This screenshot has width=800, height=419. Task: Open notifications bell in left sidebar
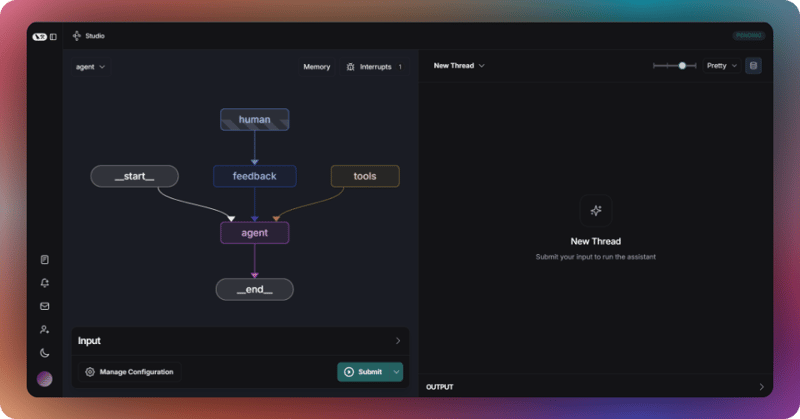(44, 283)
